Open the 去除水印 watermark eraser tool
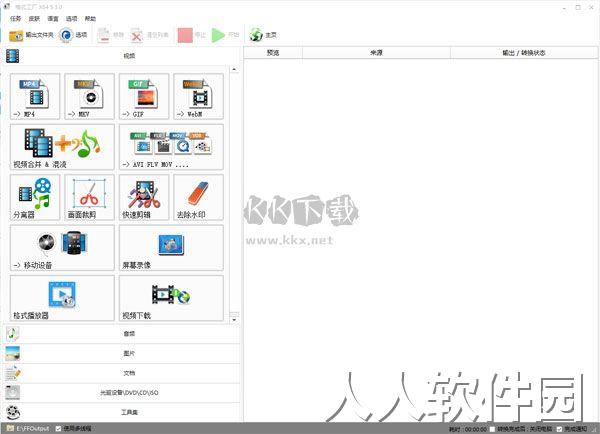600x434 pixels. coord(198,197)
